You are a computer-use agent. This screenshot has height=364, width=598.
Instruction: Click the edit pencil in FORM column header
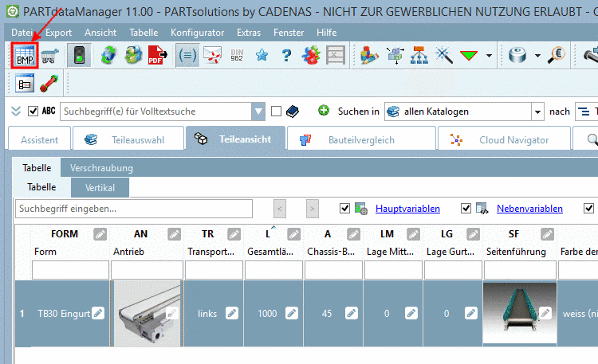pyautogui.click(x=100, y=234)
